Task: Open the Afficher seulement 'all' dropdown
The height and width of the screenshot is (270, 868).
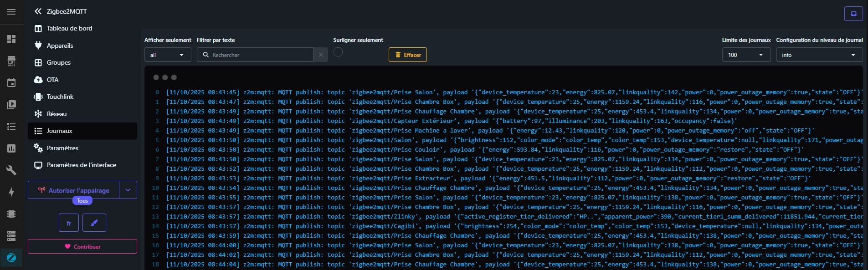Action: [167, 55]
